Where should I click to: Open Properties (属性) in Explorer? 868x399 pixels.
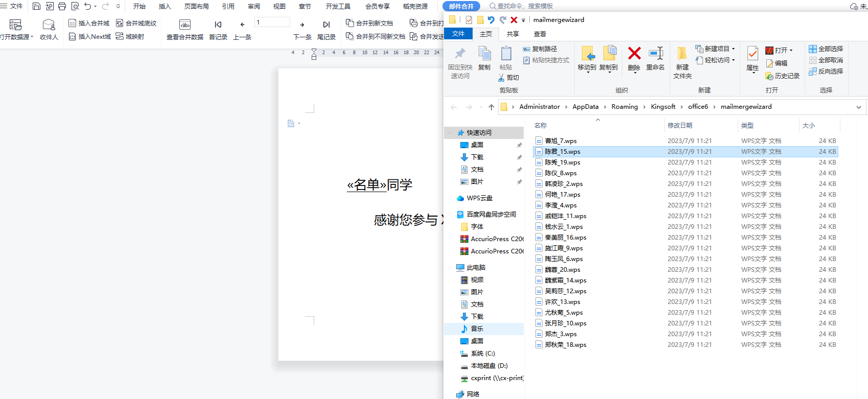point(753,59)
